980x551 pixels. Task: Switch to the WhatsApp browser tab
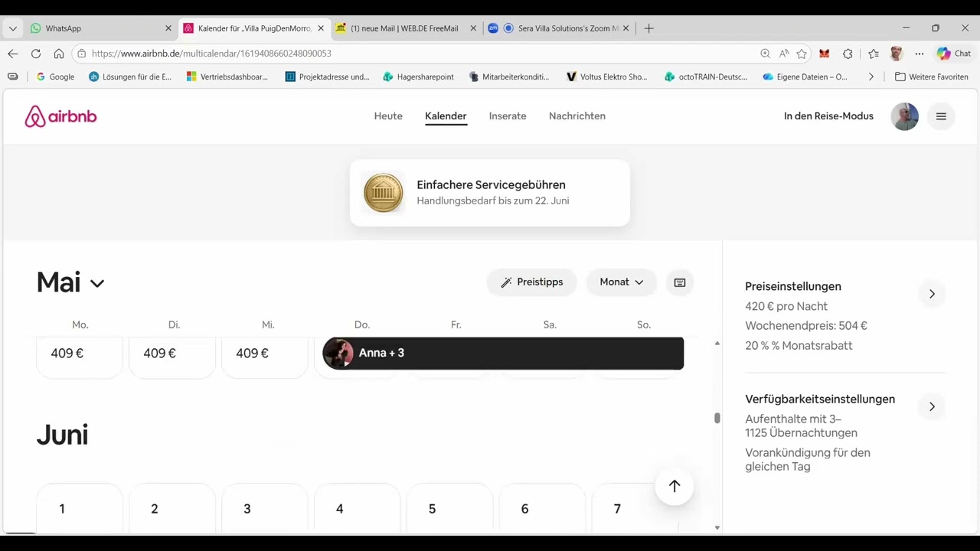(101, 28)
